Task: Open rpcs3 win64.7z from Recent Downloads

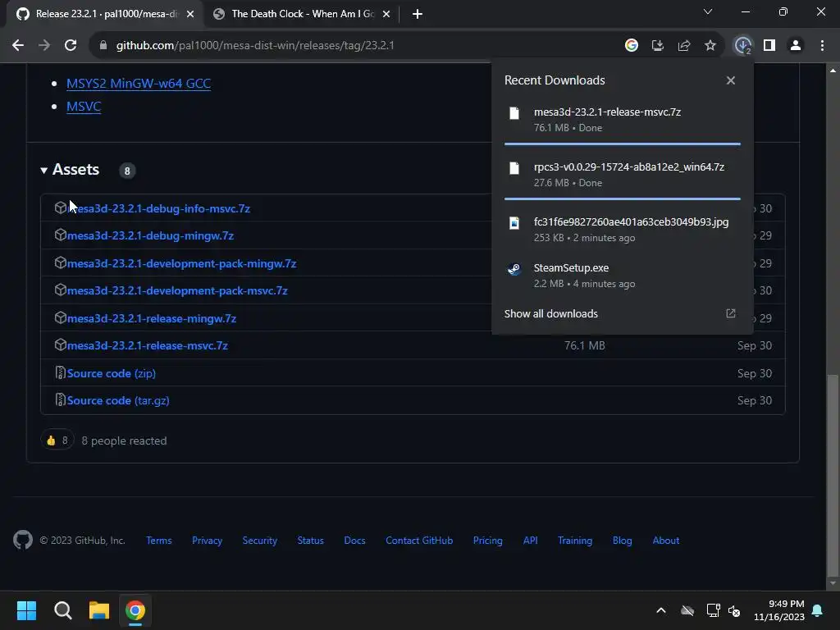Action: 623,174
